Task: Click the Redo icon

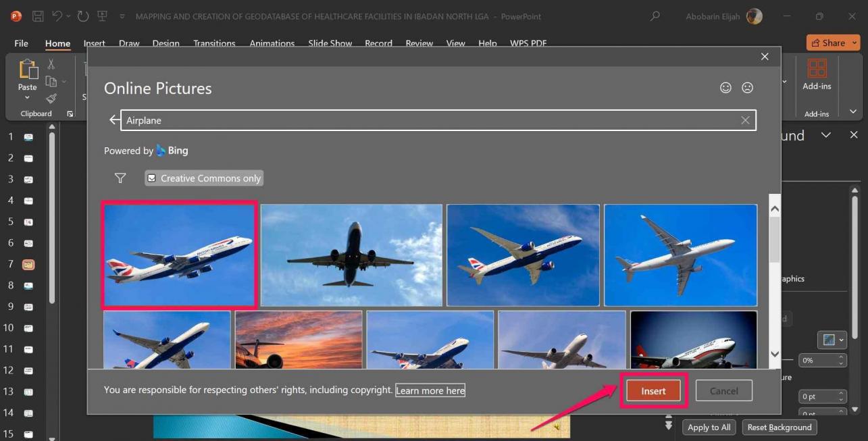Action: (82, 16)
